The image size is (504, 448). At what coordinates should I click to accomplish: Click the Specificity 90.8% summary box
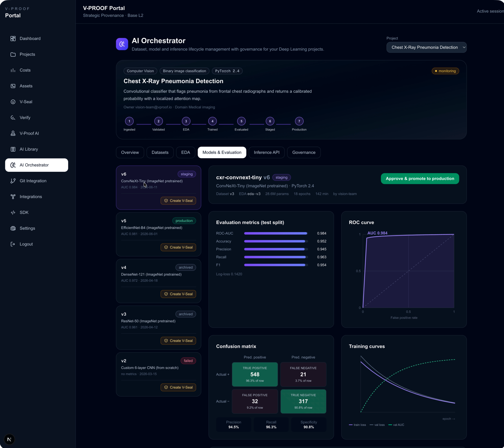(309, 424)
